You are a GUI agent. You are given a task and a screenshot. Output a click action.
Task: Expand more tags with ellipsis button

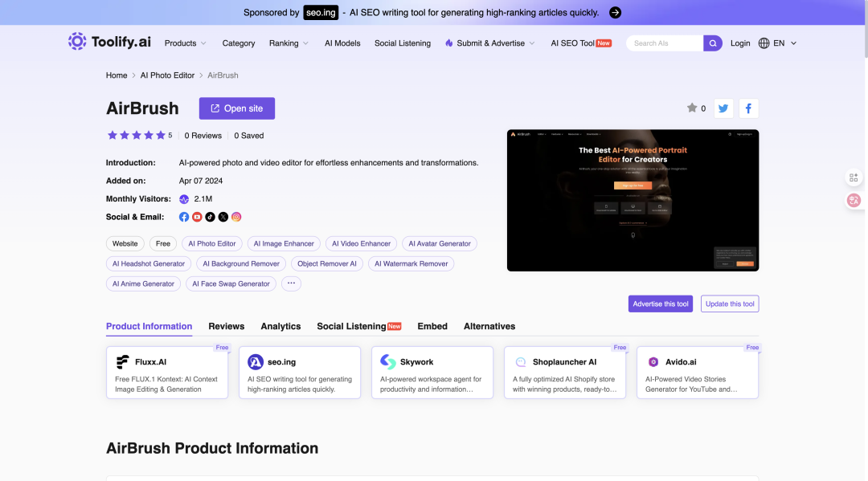click(291, 283)
